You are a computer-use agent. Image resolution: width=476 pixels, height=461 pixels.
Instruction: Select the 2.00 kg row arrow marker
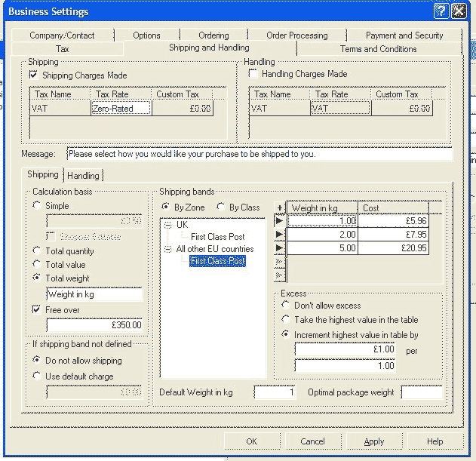(279, 235)
